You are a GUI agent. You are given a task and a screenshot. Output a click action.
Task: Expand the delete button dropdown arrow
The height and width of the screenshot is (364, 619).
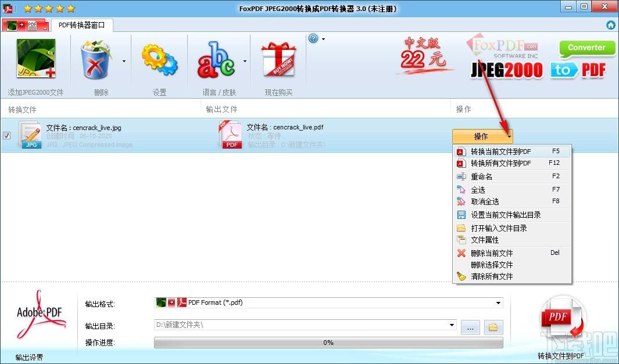(124, 61)
